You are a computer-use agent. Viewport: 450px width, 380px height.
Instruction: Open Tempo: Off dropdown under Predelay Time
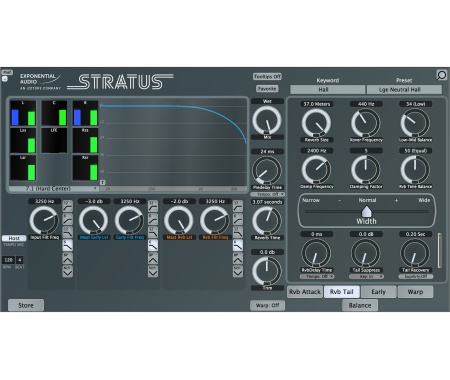[x=268, y=194]
